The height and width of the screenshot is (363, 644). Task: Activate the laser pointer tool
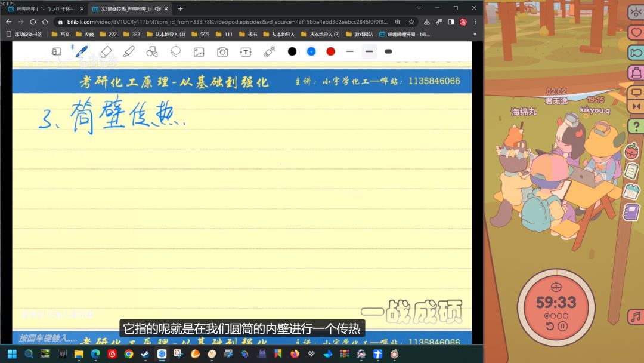coord(270,52)
